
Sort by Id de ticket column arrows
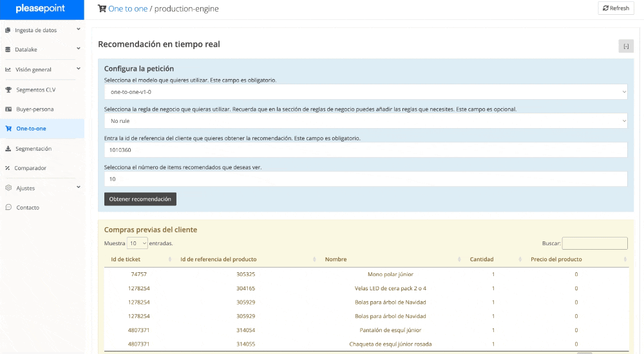(170, 259)
